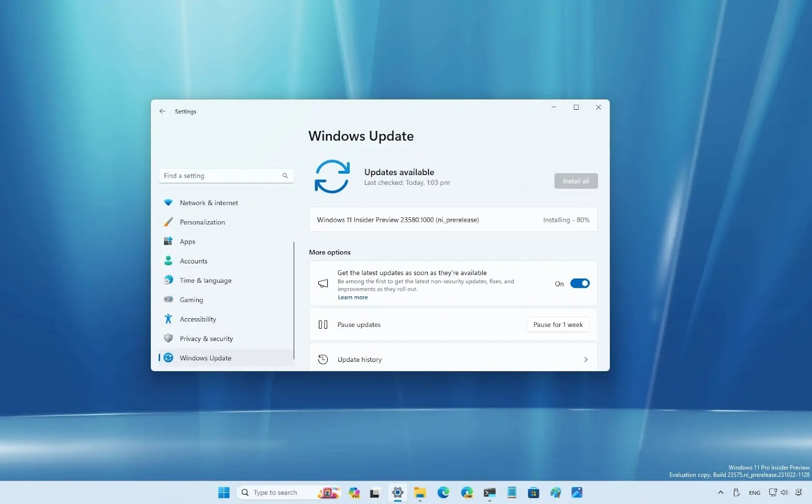812x504 pixels.
Task: Open Notepad from taskbar
Action: 512,492
